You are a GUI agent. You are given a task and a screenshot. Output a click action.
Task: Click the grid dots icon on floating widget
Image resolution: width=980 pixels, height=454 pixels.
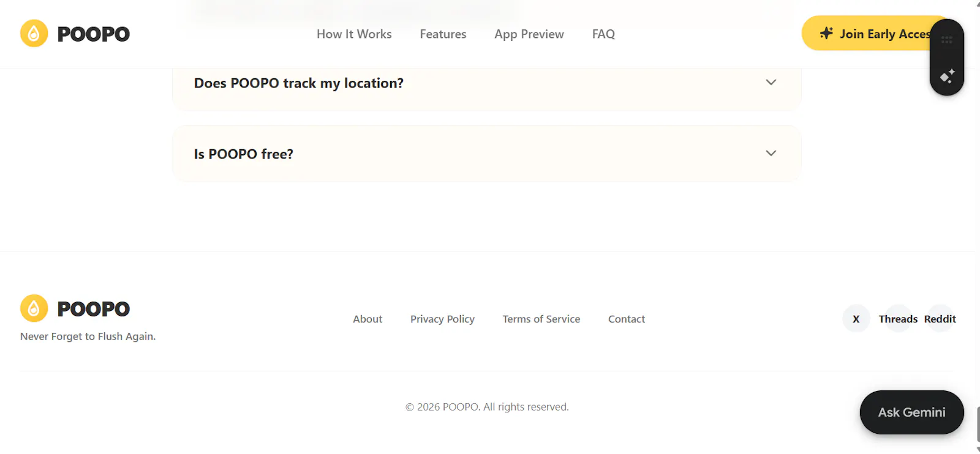click(947, 40)
